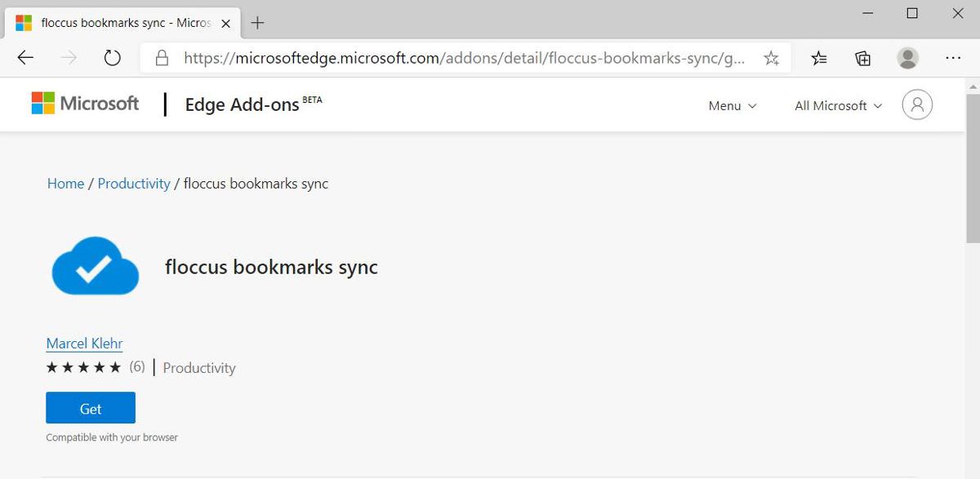Click the Get button to install
The width and height of the screenshot is (980, 479).
pyautogui.click(x=90, y=408)
